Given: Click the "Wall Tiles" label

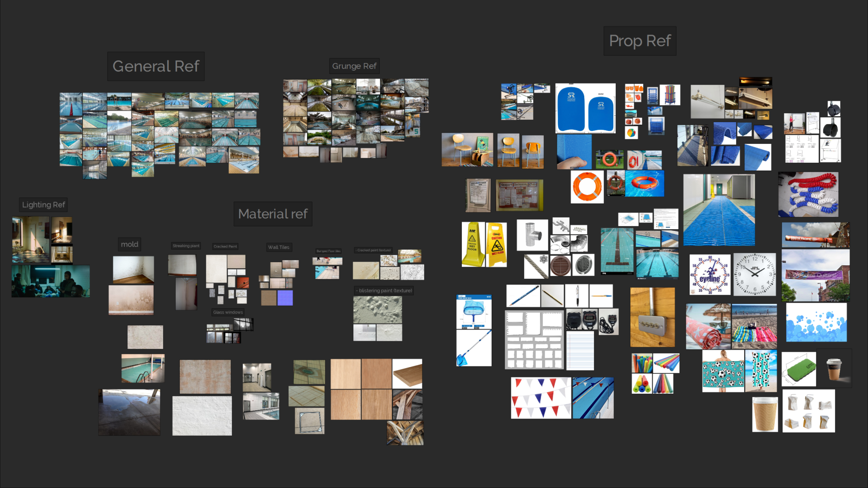Looking at the screenshot, I should (x=279, y=247).
